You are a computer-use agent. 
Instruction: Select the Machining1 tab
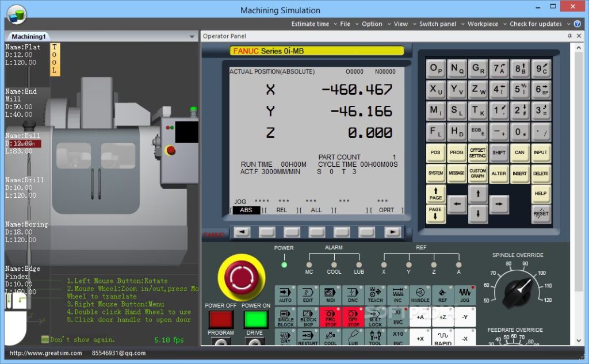29,37
